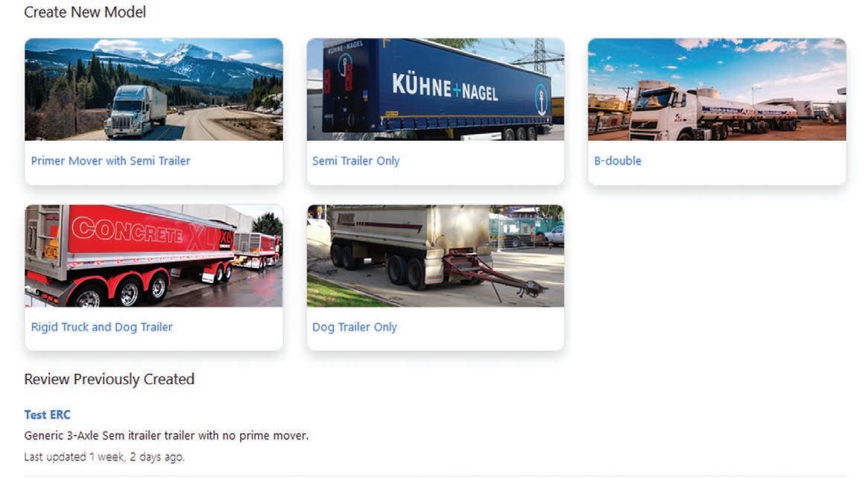Click the dog trailer photo thumbnail
The image size is (868, 478).
pyautogui.click(x=436, y=255)
